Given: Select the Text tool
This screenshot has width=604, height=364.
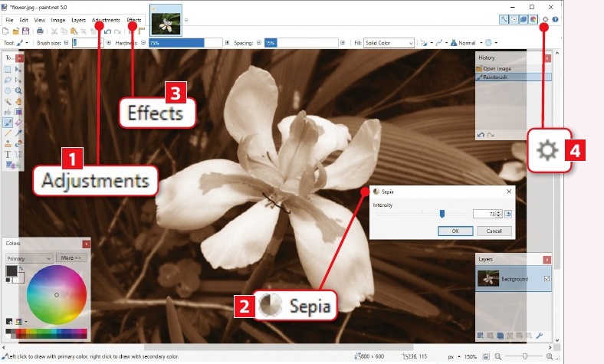Looking at the screenshot, I should [8, 153].
